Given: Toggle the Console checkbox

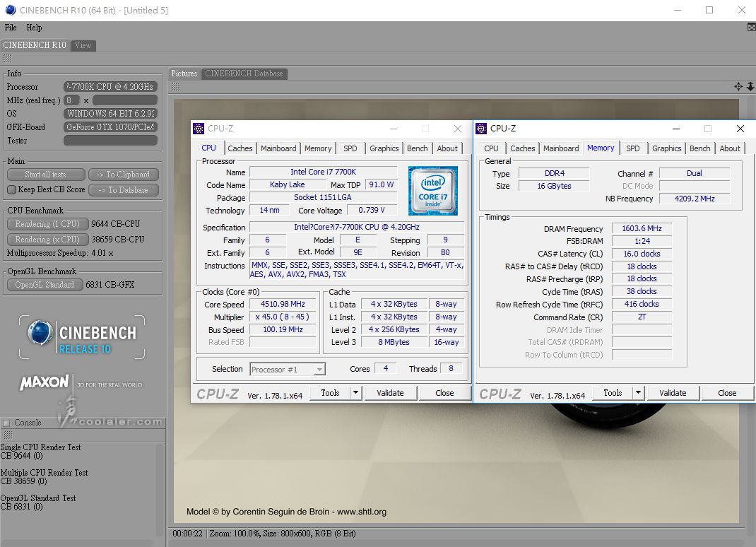Looking at the screenshot, I should [6, 423].
